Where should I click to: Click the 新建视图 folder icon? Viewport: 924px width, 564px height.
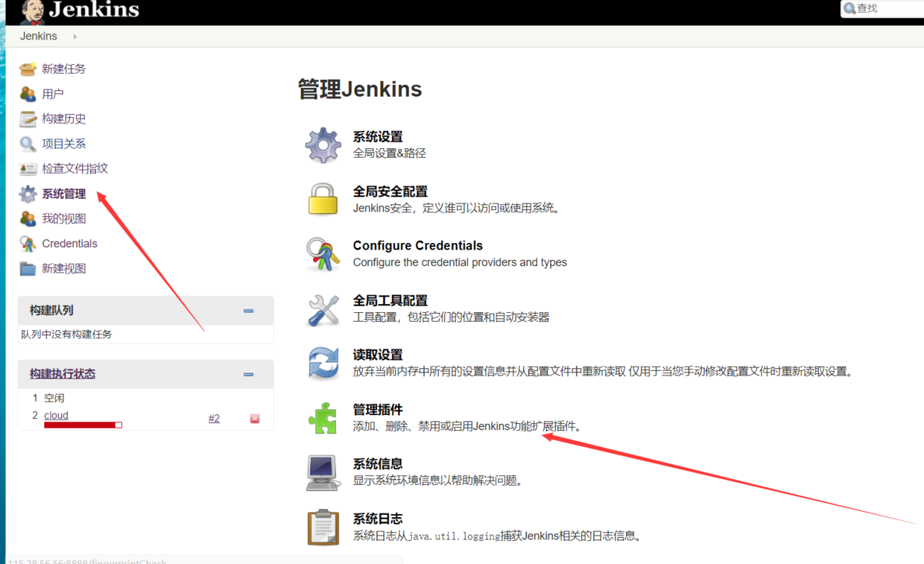(28, 269)
